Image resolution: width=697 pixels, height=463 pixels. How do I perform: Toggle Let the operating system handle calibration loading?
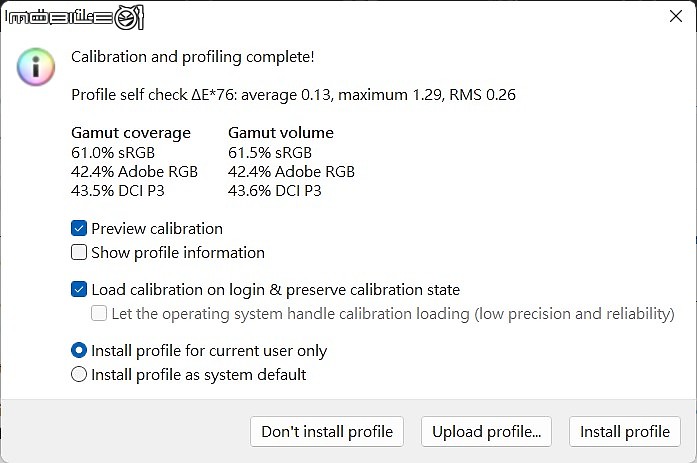(99, 313)
